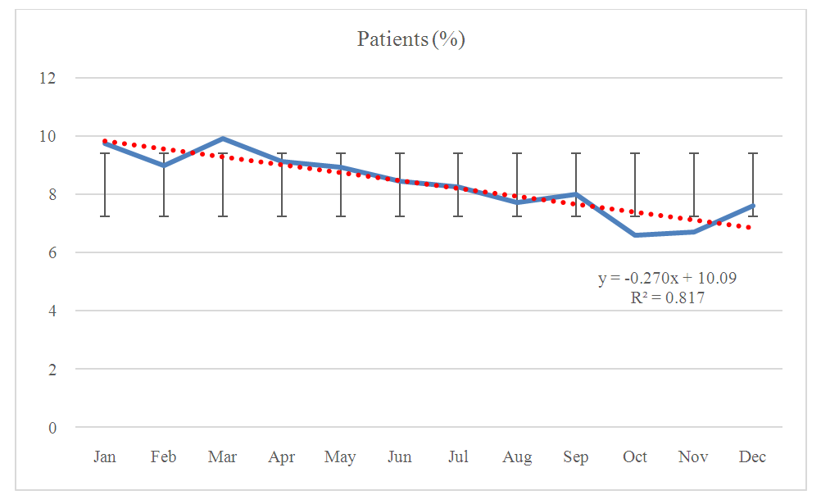Select the Jan axis label
The height and width of the screenshot is (504, 821).
[x=105, y=457]
